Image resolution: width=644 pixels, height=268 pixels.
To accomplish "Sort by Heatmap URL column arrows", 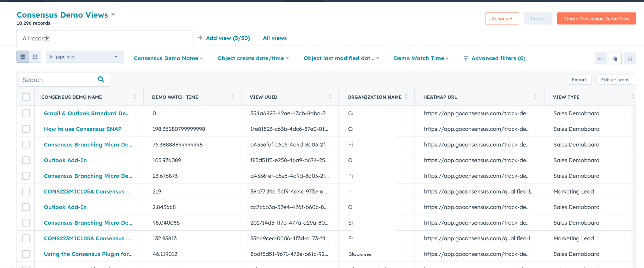I will pos(536,96).
